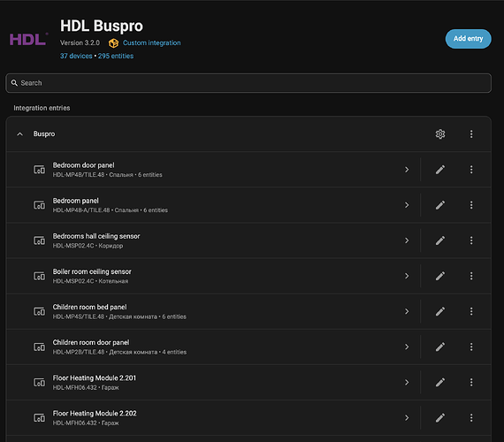Click into the Search field

tap(248, 83)
